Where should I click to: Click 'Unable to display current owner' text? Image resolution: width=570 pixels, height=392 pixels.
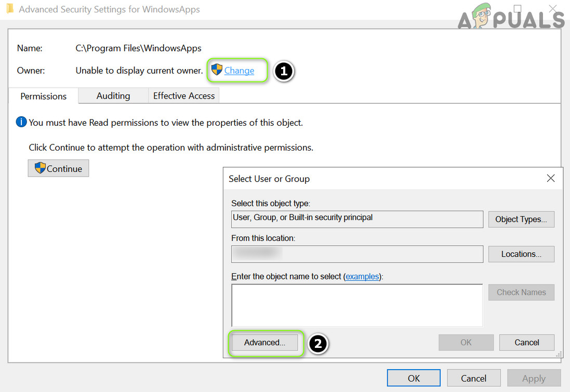tap(139, 71)
